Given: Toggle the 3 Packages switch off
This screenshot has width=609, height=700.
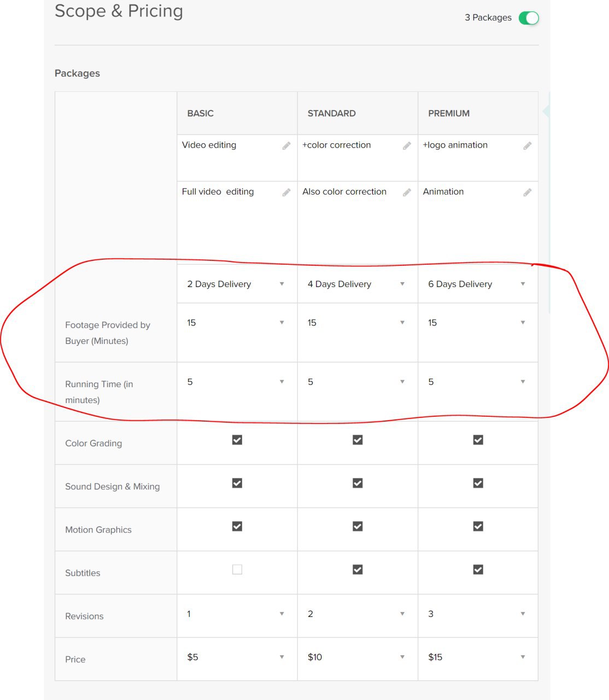Looking at the screenshot, I should coord(529,18).
